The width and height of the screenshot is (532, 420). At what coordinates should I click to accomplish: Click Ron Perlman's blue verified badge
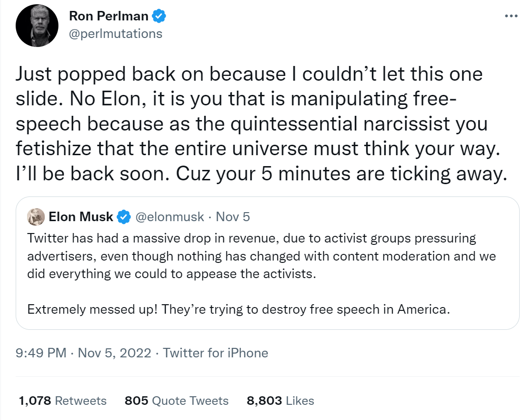(159, 16)
